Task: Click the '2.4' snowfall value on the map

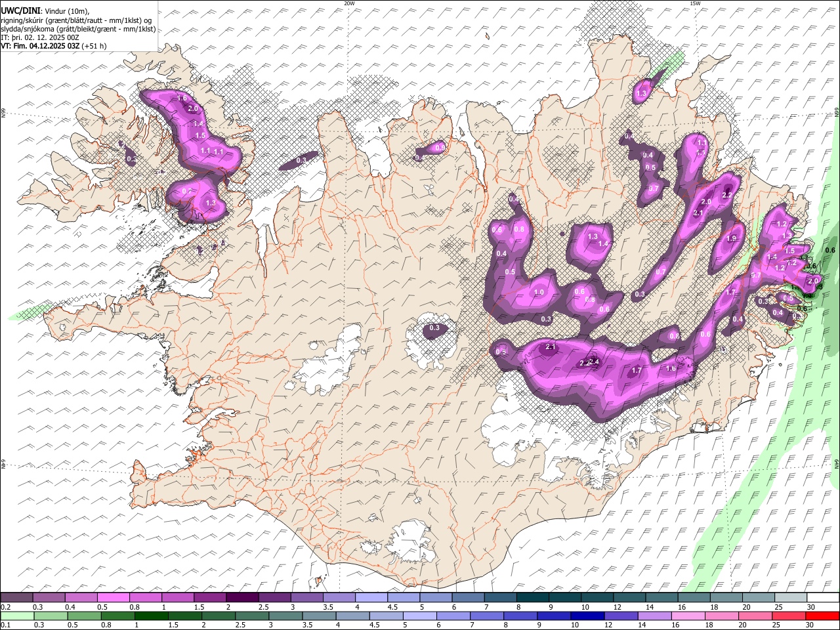Action: point(594,362)
